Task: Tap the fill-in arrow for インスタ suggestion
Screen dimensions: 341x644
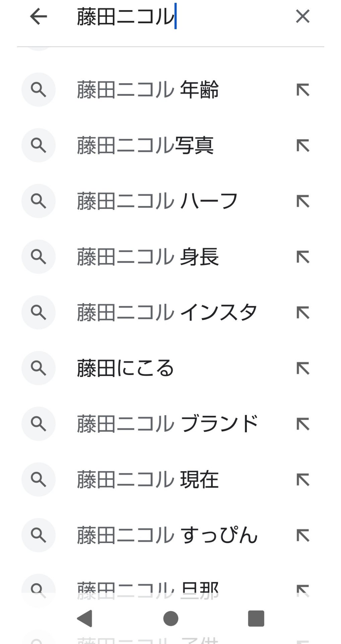Action: coord(303,313)
